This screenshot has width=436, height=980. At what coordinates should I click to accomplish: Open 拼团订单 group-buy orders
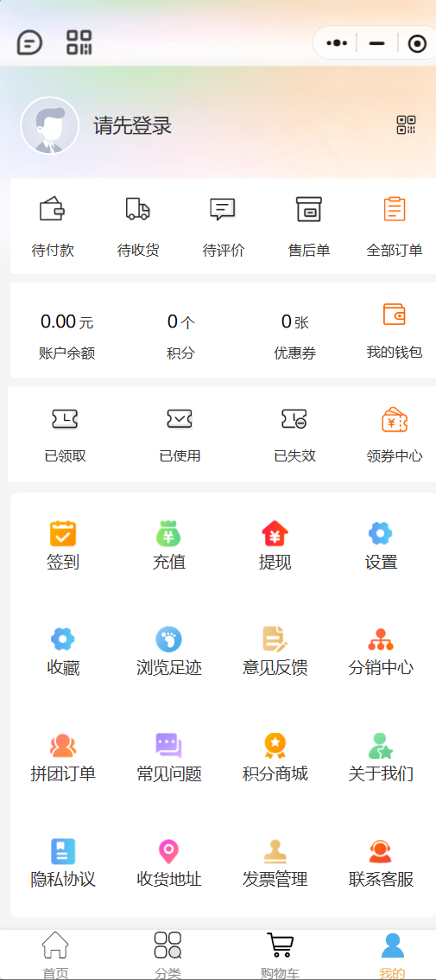pyautogui.click(x=63, y=758)
